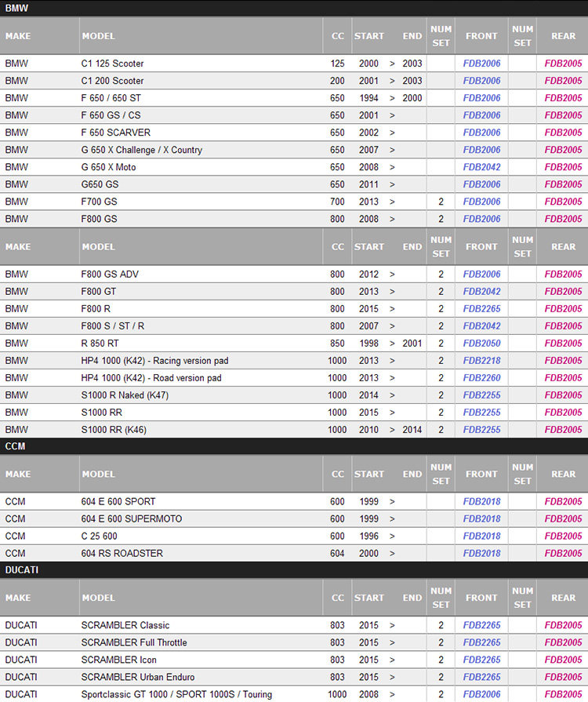
Task: Click rear FDB2005 link for BMW F 650 / 650 ST
Action: (x=563, y=98)
